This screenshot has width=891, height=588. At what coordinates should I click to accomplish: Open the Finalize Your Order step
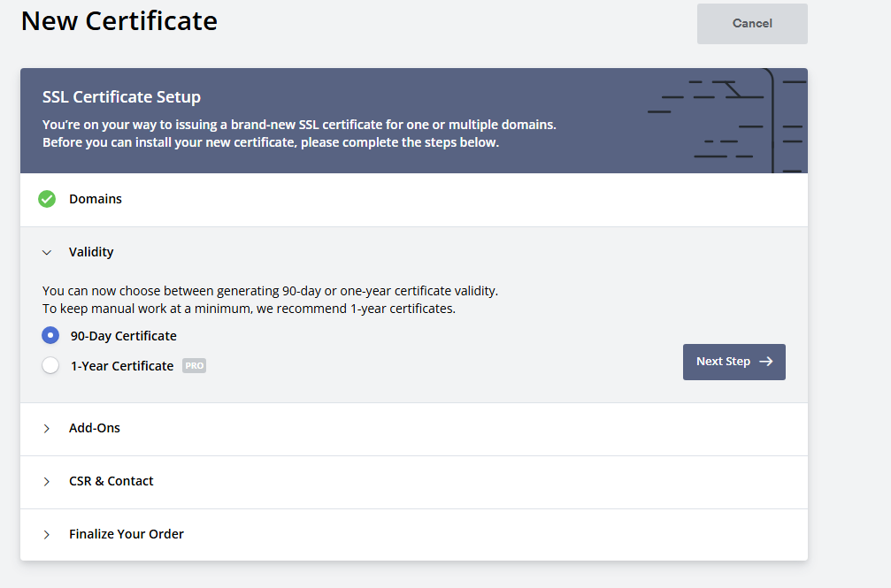pos(127,534)
